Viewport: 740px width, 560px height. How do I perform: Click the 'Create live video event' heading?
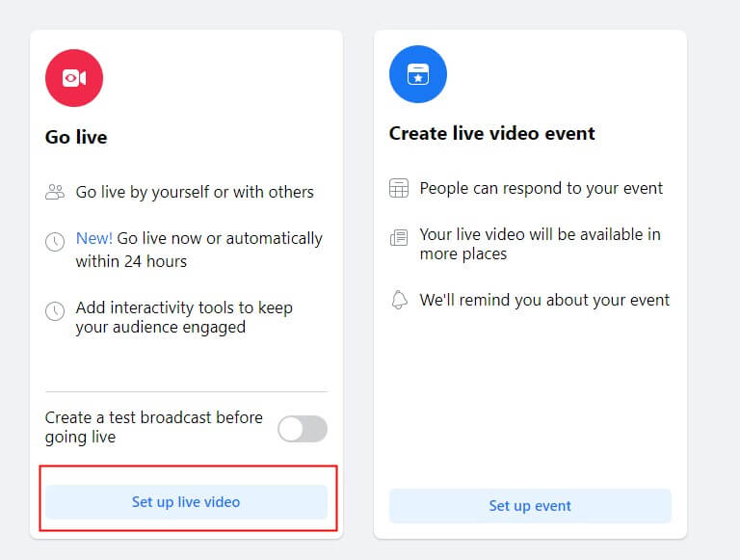pos(491,133)
